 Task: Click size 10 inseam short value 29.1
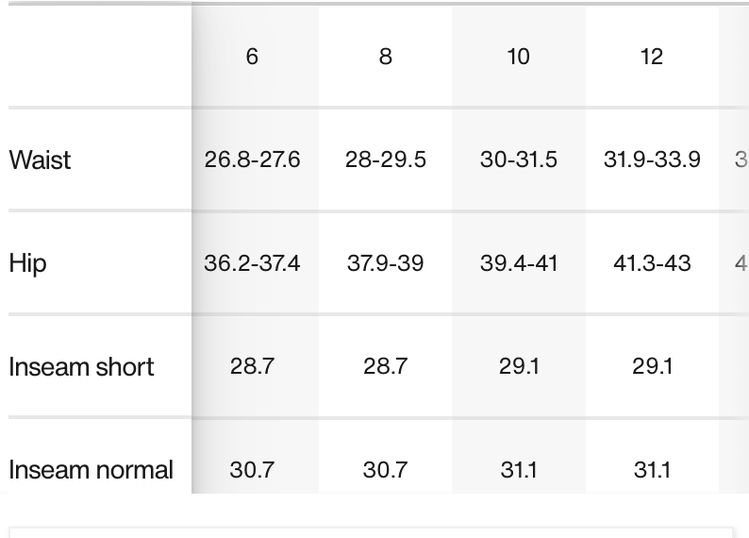pyautogui.click(x=518, y=367)
